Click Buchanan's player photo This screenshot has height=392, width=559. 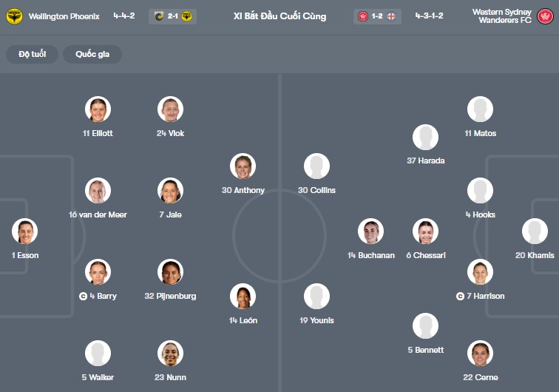(x=370, y=232)
